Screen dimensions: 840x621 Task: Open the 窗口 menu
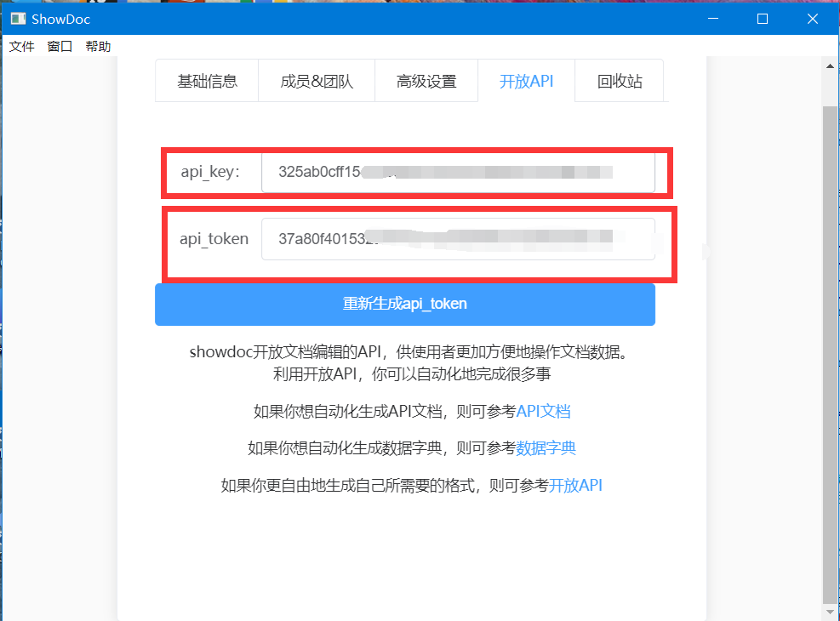[60, 47]
